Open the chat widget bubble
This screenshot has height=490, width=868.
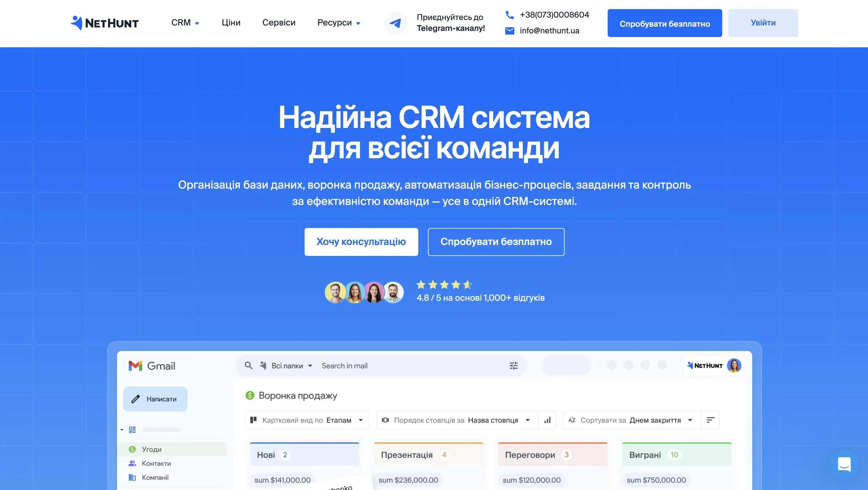[x=844, y=464]
